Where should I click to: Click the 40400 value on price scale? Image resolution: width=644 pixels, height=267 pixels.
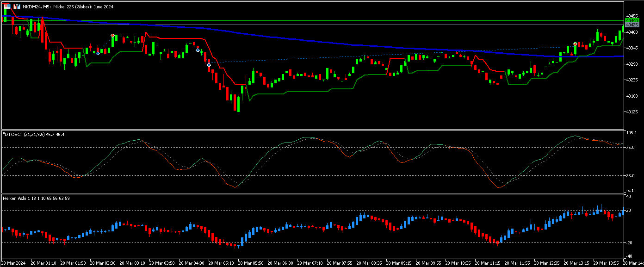click(632, 32)
